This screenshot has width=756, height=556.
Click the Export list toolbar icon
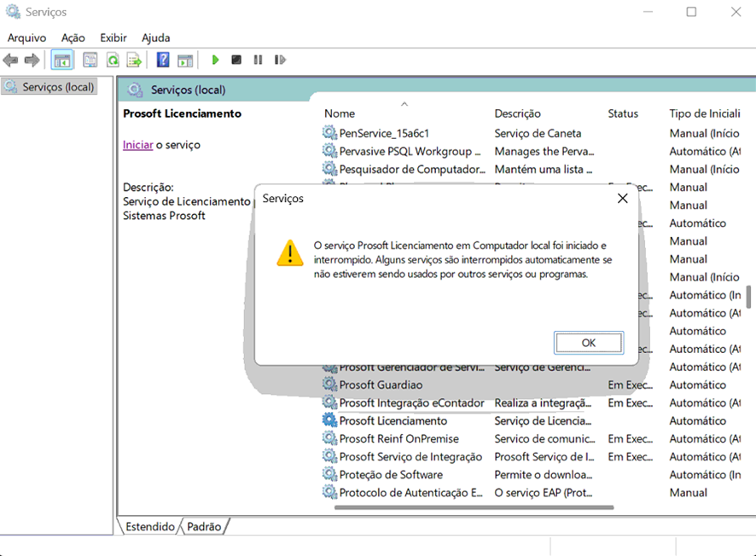134,61
